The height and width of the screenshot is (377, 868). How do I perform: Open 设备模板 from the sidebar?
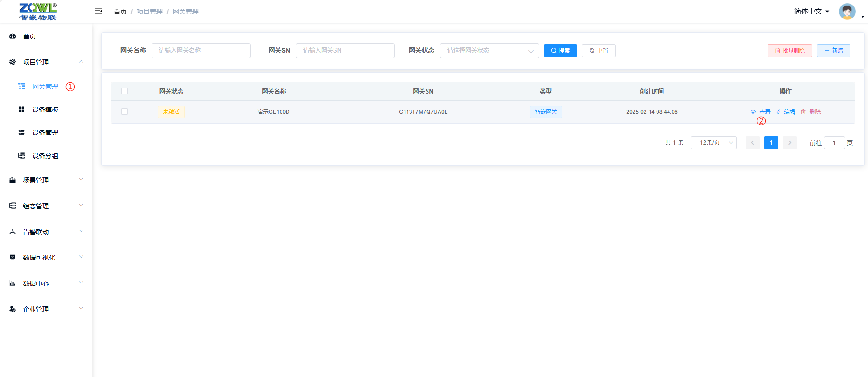[x=45, y=110]
